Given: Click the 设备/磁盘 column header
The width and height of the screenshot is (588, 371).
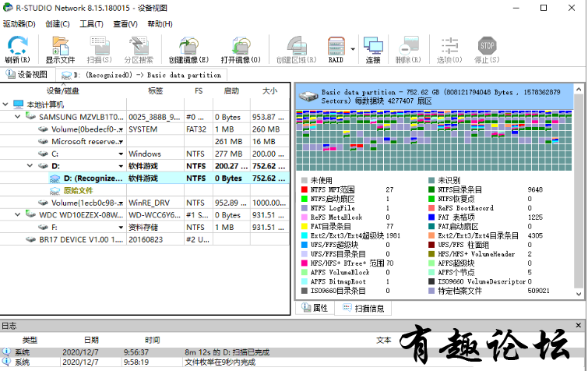Looking at the screenshot, I should (x=63, y=91).
